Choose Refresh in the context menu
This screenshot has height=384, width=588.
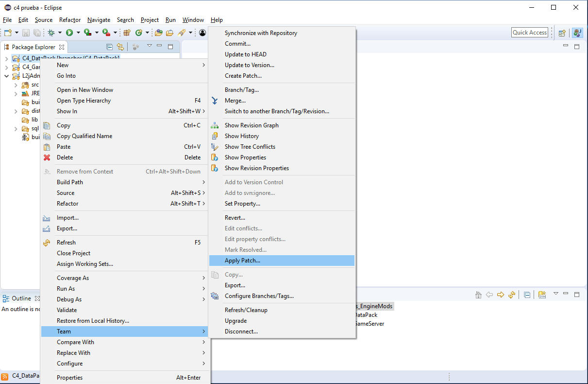125,243
